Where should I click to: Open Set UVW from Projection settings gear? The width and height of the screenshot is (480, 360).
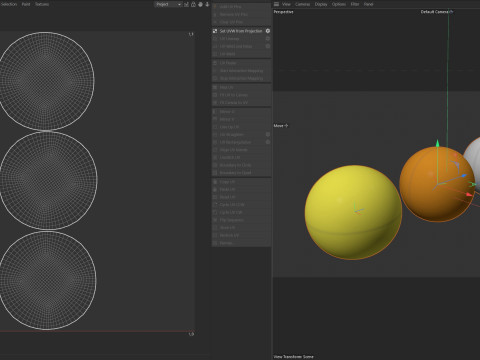click(x=268, y=31)
